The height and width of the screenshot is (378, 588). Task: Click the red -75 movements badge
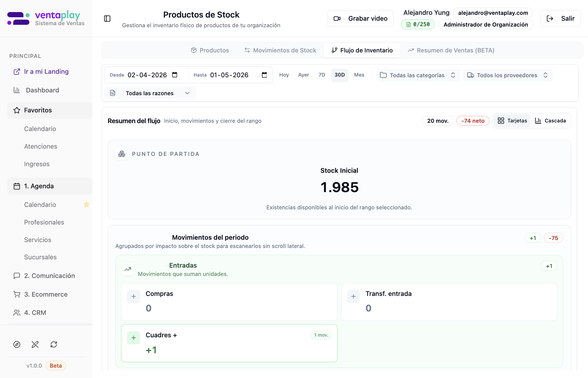[553, 238]
